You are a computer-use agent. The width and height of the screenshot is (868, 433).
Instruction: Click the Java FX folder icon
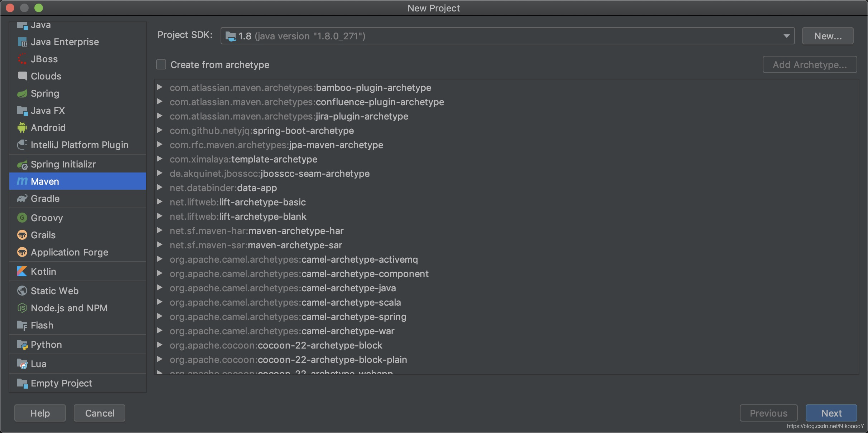(x=22, y=111)
